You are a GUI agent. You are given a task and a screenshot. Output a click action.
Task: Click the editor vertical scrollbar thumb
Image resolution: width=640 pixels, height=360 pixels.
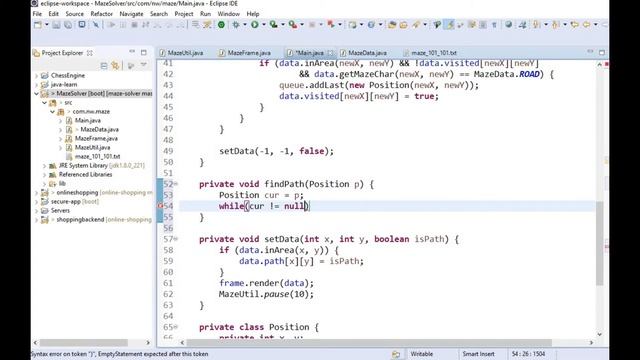pyautogui.click(x=599, y=243)
